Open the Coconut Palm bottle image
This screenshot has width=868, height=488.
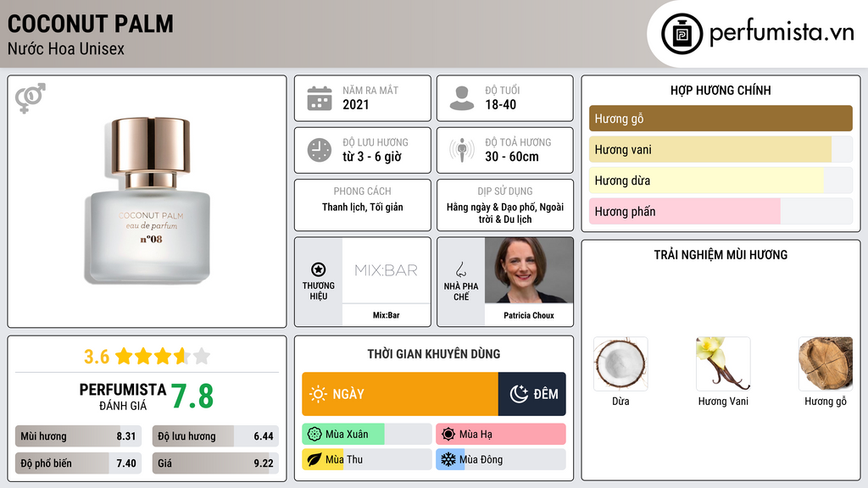pos(147,200)
